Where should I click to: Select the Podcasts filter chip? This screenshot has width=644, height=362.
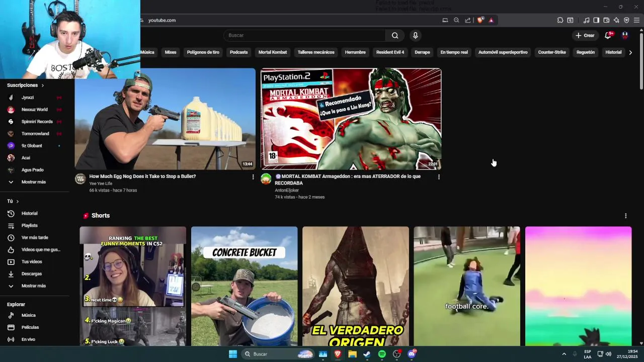(238, 52)
